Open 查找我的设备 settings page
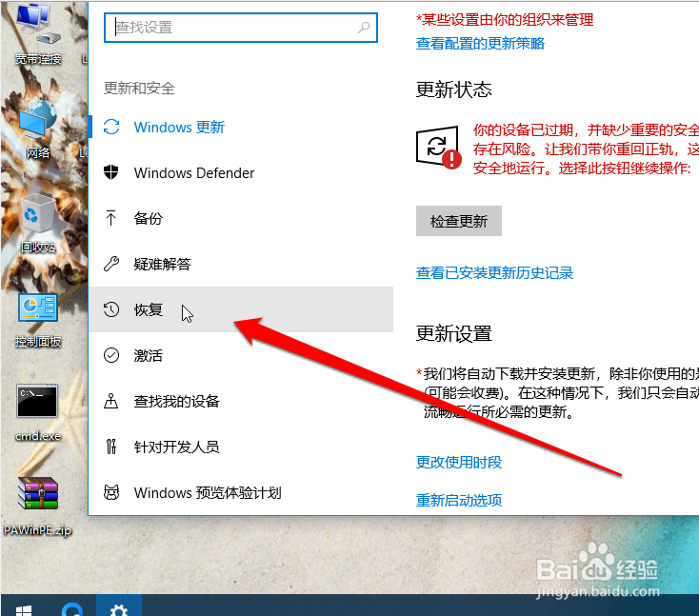 click(x=241, y=401)
